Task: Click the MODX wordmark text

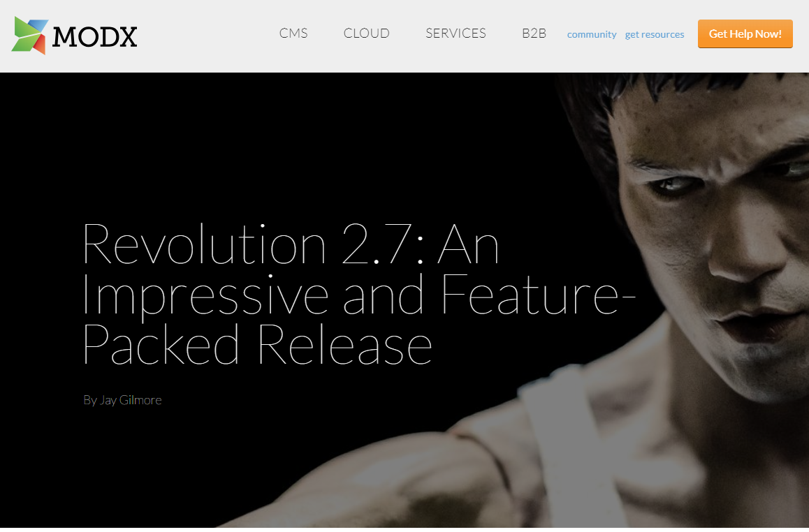Action: (94, 36)
